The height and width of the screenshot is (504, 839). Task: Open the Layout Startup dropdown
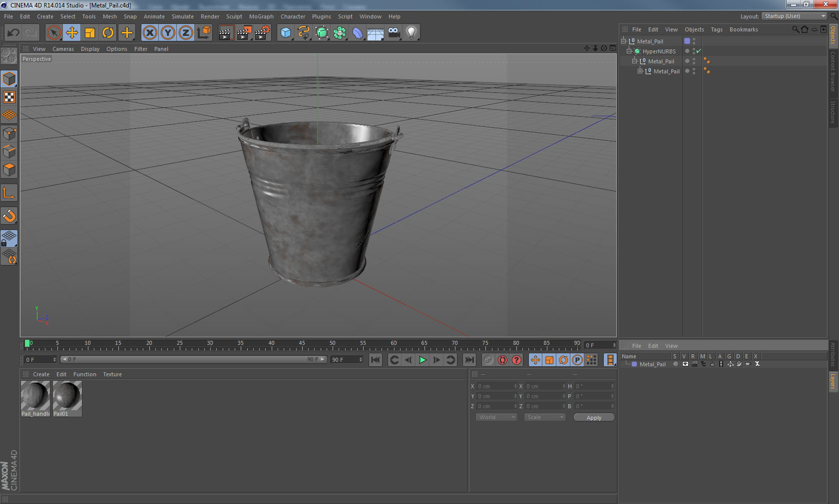(x=795, y=16)
